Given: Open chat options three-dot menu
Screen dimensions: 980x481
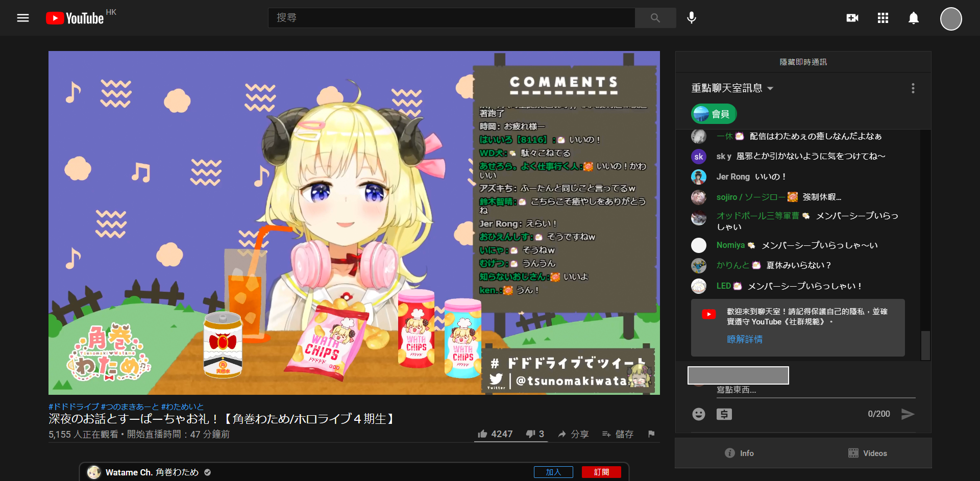Looking at the screenshot, I should [x=913, y=88].
